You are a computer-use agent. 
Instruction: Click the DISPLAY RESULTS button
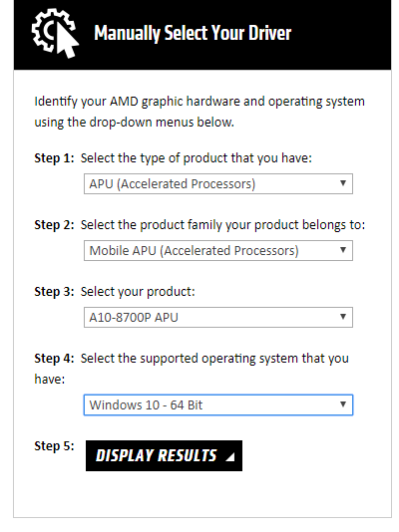(164, 456)
